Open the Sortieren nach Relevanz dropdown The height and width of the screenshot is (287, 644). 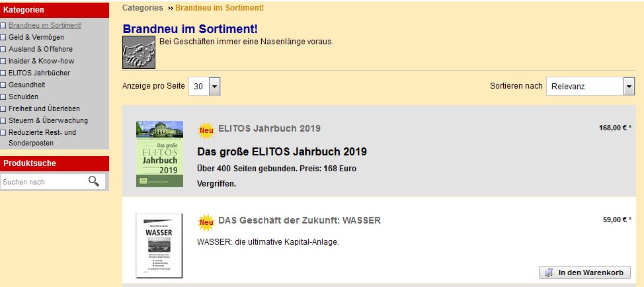pyautogui.click(x=590, y=87)
